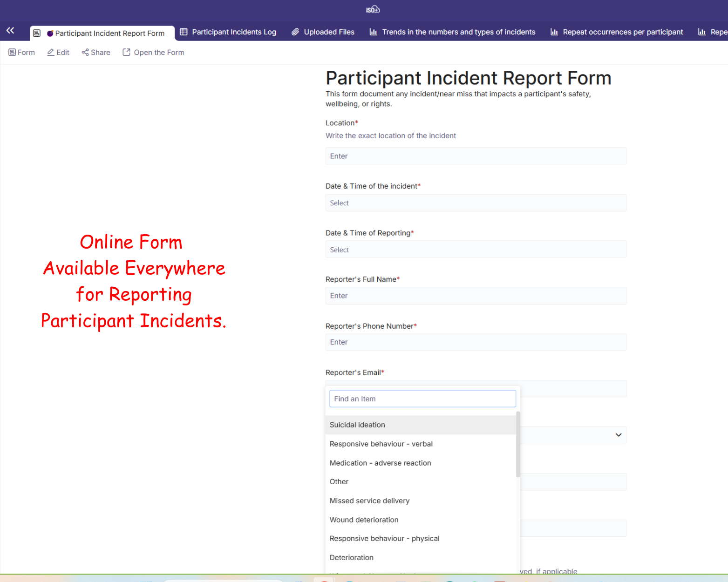This screenshot has width=728, height=582.
Task: Open the Date & Time of incident picker
Action: (x=476, y=203)
